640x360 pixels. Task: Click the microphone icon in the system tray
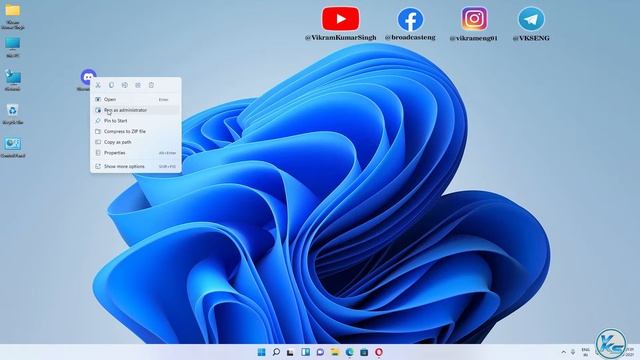(x=573, y=352)
